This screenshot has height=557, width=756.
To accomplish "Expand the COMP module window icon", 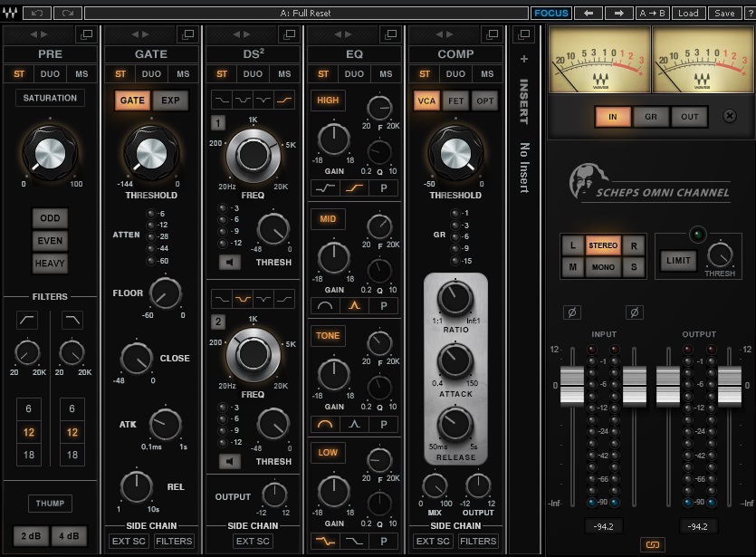I will tap(493, 34).
